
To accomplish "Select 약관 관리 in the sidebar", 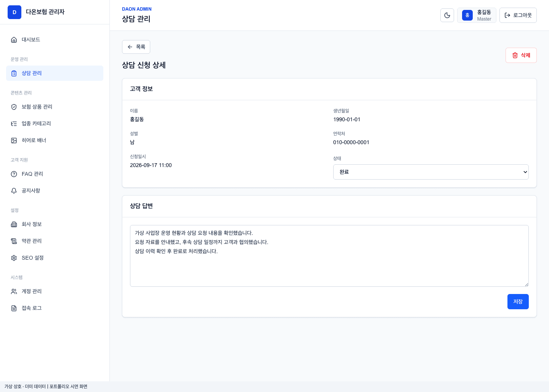I will click(x=55, y=241).
